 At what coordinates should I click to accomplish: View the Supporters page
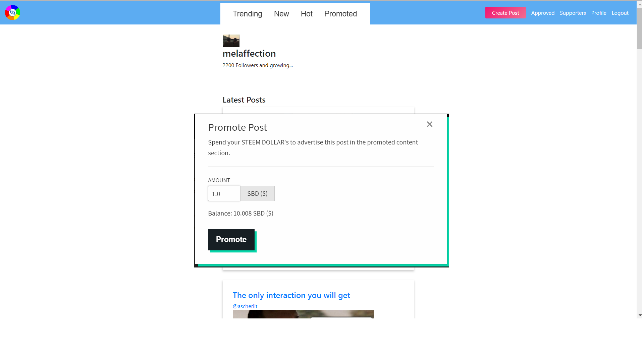click(573, 13)
